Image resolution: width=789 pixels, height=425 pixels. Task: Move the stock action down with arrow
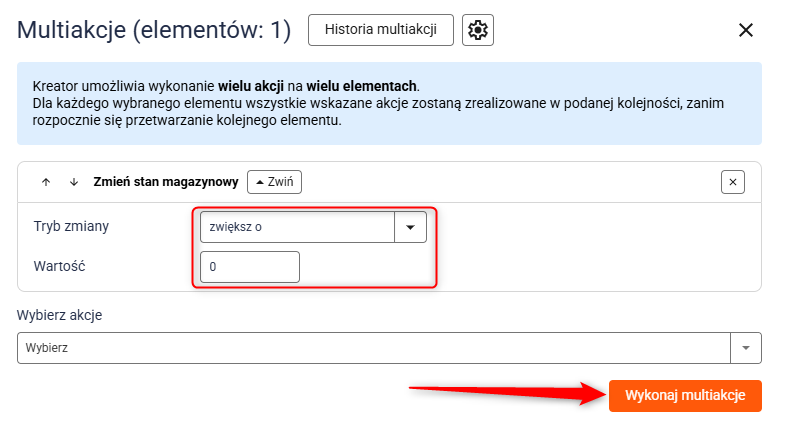click(x=73, y=182)
